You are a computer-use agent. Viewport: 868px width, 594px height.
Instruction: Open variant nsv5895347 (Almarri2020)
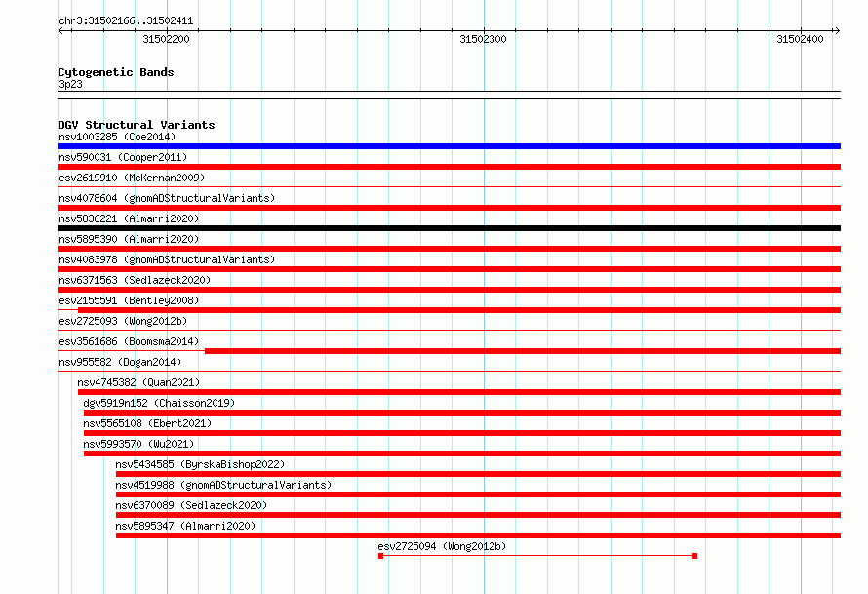185,526
